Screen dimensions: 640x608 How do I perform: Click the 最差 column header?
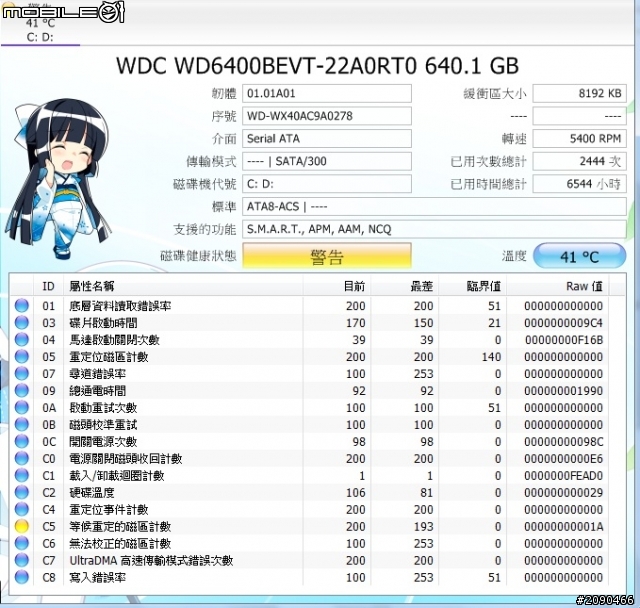[x=404, y=286]
